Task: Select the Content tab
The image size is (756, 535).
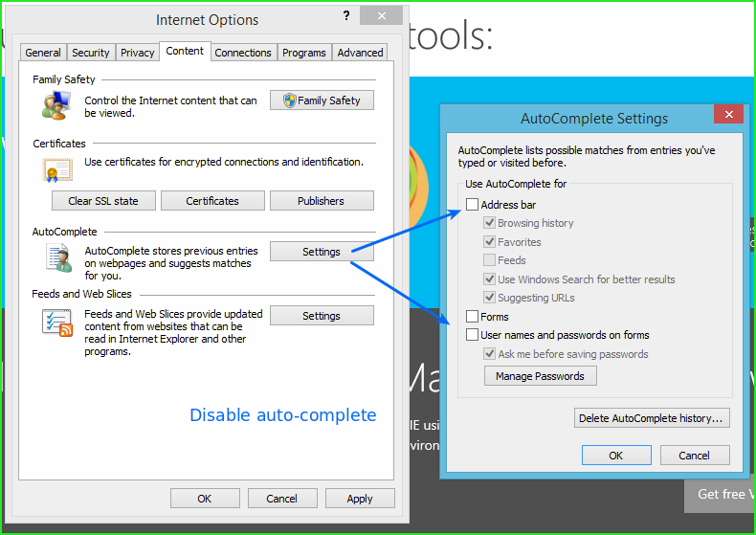Action: tap(185, 51)
